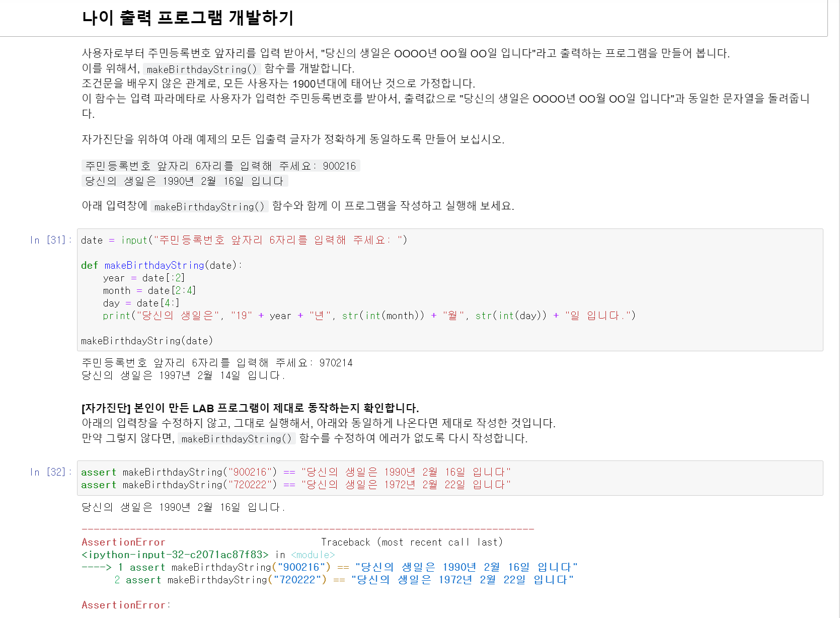This screenshot has width=840, height=618.
Task: Click the cell 32 output '당신의 생일은 1990년 2월 16일 입니다.'
Action: (183, 507)
